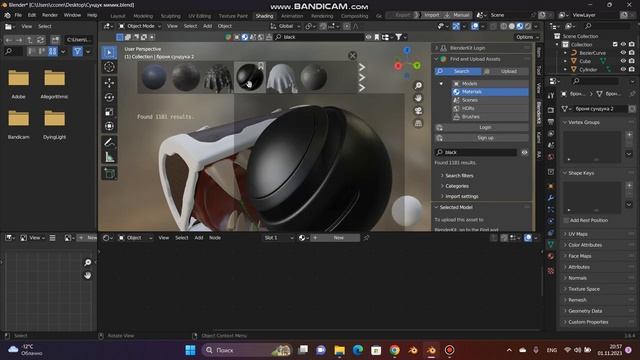Select the Add Cube tool
This screenshot has height=360, width=640.
pyautogui.click(x=109, y=173)
